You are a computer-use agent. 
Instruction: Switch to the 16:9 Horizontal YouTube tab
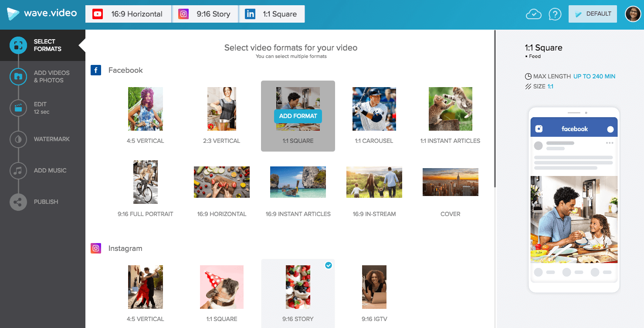click(128, 14)
